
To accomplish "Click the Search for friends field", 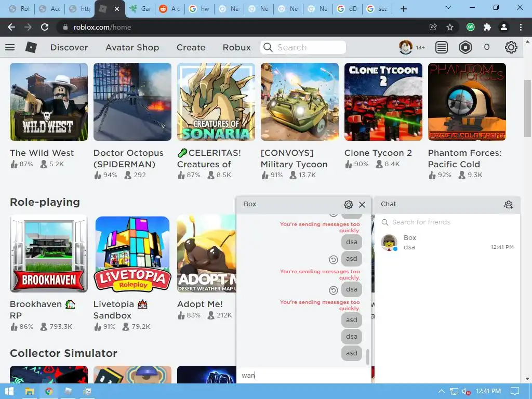I will click(x=447, y=222).
